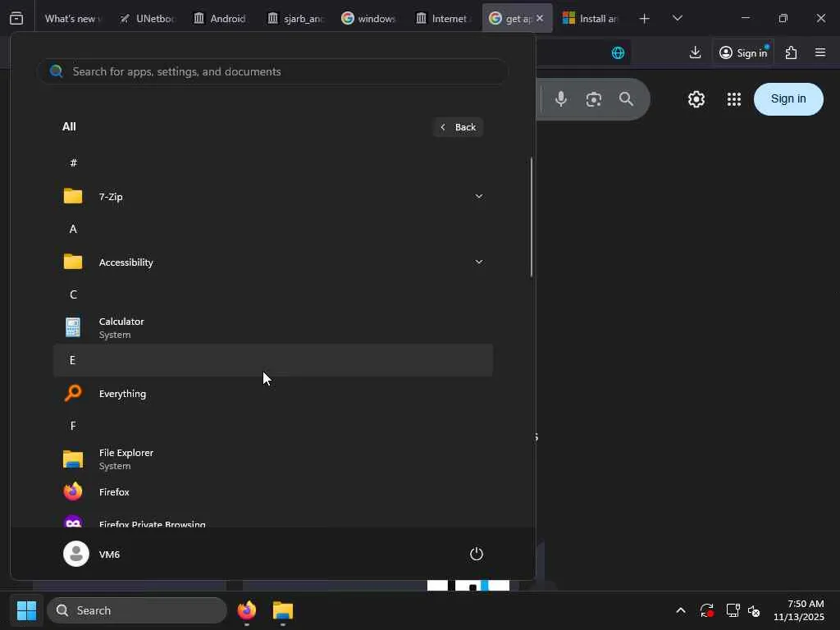
Task: Switch to the Android tab
Action: (221, 18)
